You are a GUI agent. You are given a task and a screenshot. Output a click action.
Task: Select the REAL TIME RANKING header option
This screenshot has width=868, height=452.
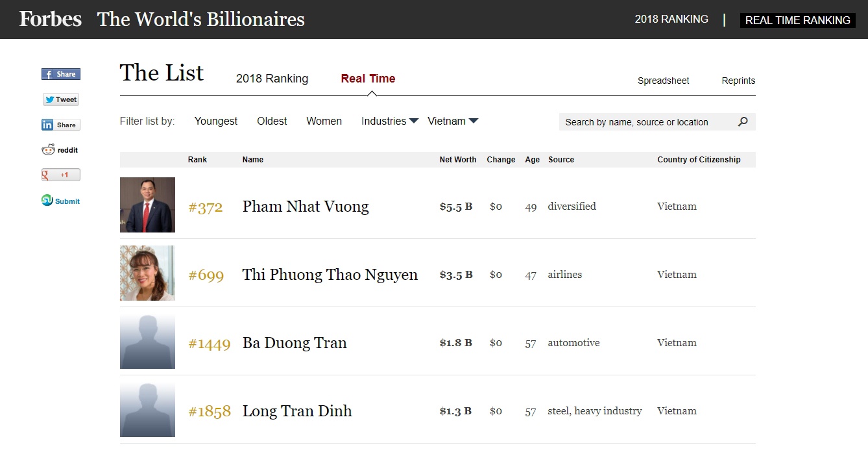[797, 20]
